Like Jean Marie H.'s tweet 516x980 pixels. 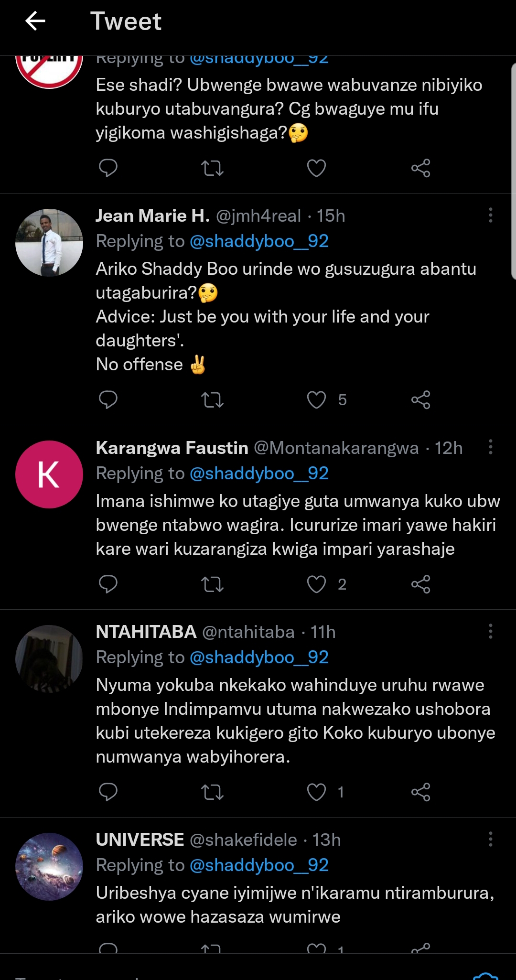pos(316,399)
